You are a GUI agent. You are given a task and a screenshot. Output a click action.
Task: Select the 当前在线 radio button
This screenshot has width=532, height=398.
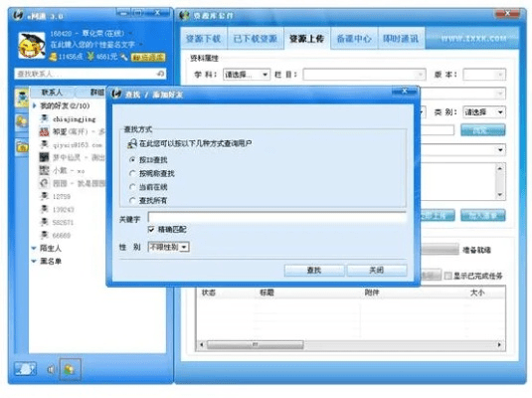click(x=132, y=187)
